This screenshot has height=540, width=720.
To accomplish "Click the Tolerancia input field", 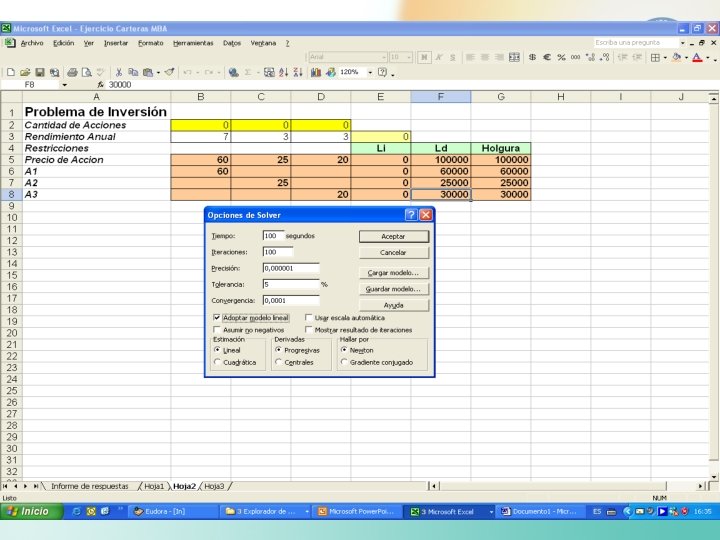I will click(x=291, y=284).
